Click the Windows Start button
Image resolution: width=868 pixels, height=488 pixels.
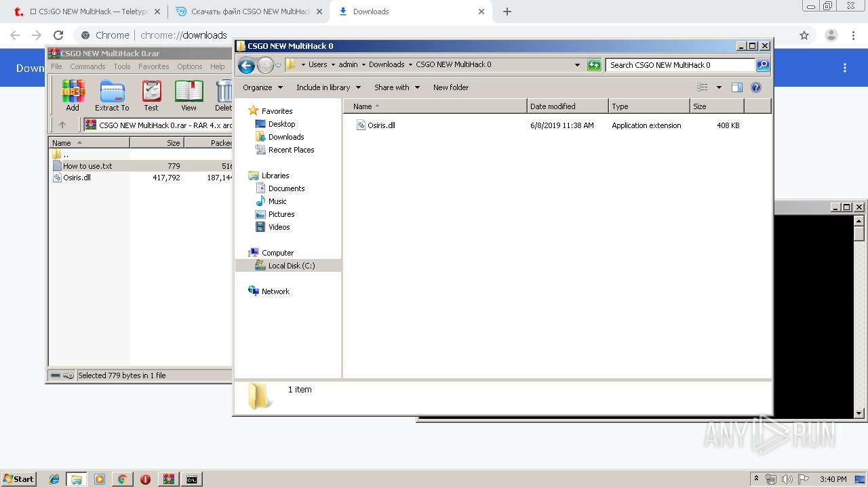[x=18, y=479]
